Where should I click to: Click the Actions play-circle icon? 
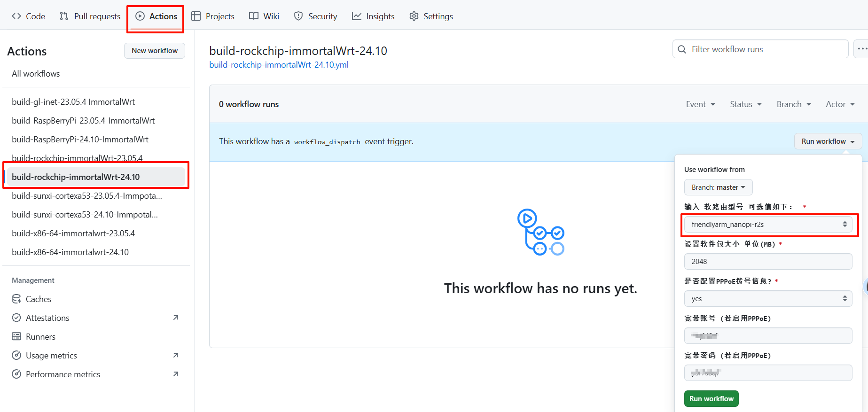[x=140, y=16]
